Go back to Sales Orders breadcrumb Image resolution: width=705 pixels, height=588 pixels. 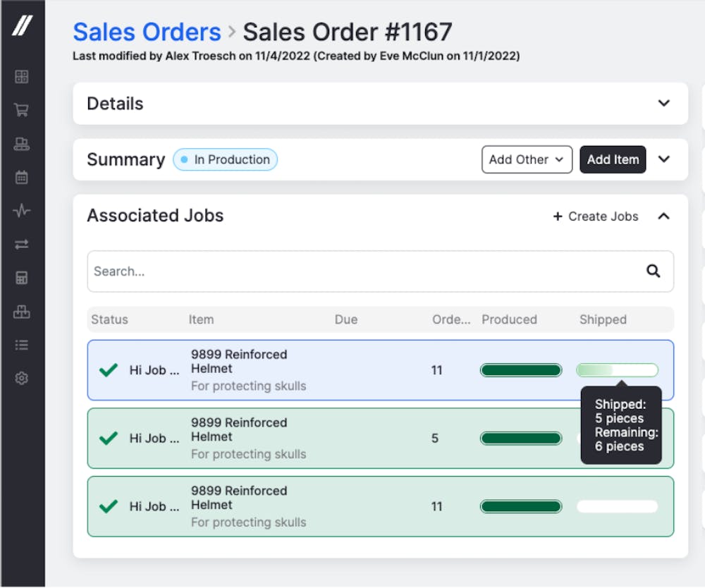(x=147, y=32)
